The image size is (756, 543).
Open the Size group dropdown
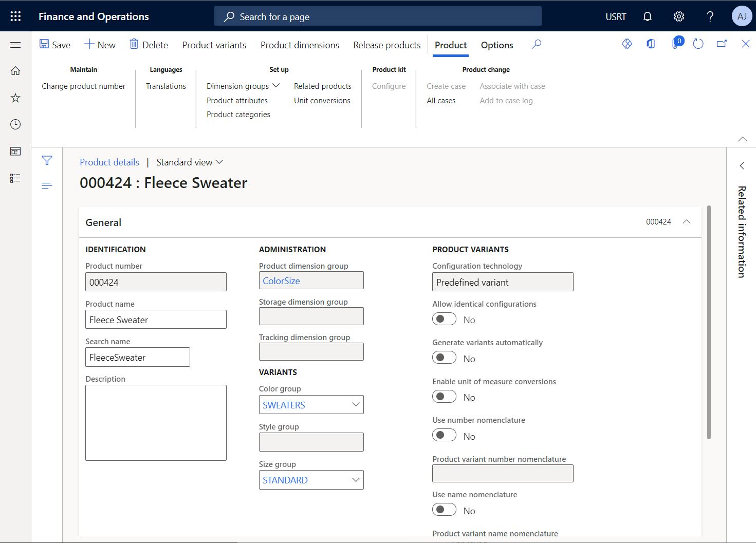355,480
